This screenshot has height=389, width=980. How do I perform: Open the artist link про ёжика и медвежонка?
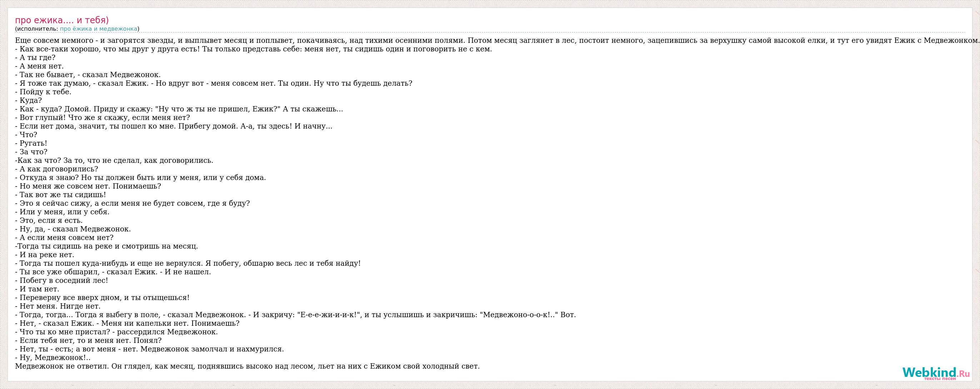[x=99, y=29]
